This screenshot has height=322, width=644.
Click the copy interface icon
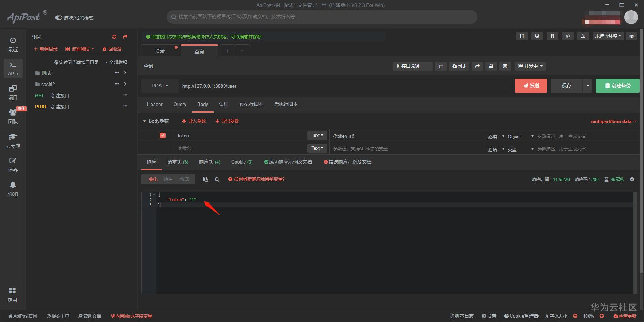click(441, 66)
